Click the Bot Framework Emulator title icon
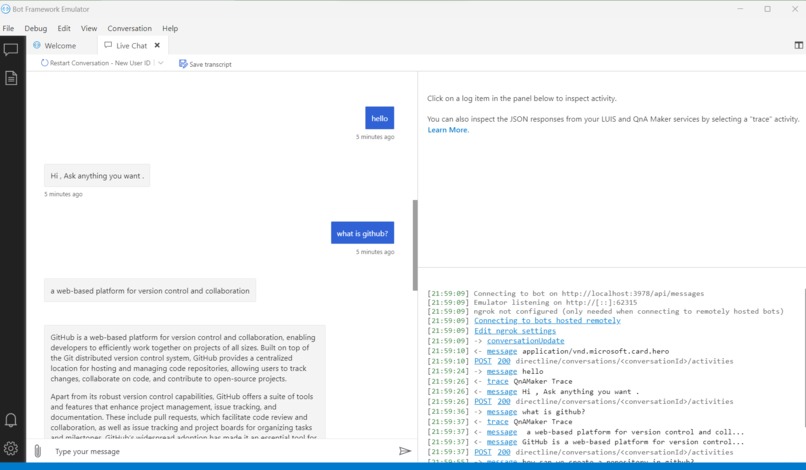This screenshot has width=806, height=470. (x=6, y=9)
